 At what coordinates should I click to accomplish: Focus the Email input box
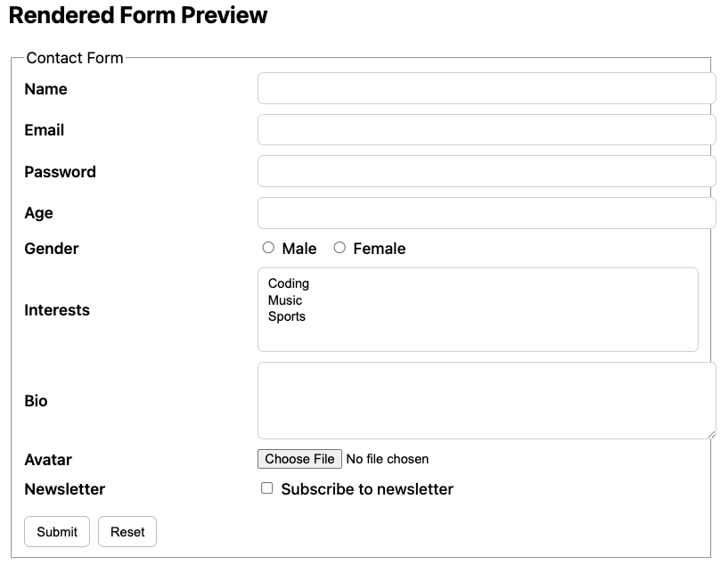pyautogui.click(x=486, y=130)
